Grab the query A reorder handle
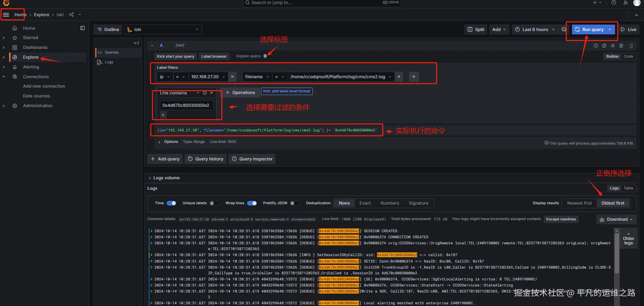644x306 pixels. pos(631,46)
